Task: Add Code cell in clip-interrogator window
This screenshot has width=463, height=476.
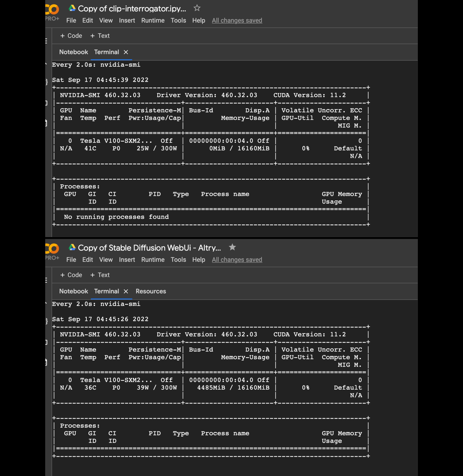Action: [x=71, y=36]
